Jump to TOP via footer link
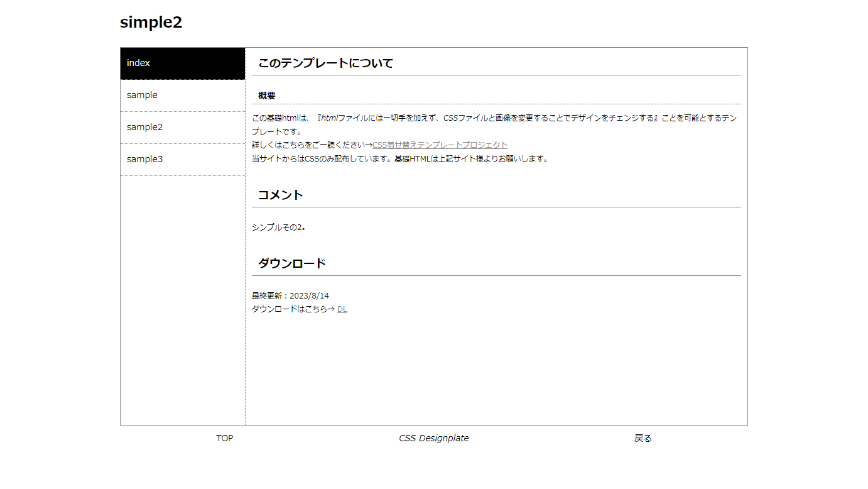Image resolution: width=868 pixels, height=489 pixels. pyautogui.click(x=224, y=438)
